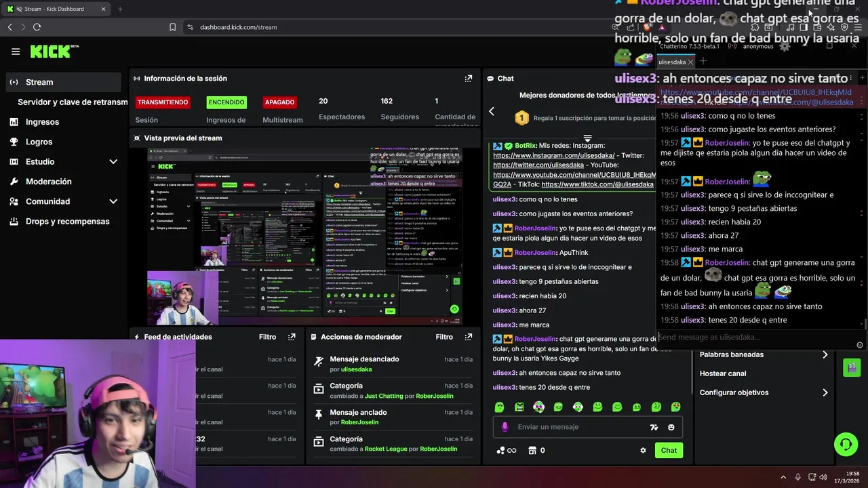Click Hostear canal
This screenshot has height=488, width=868.
pyautogui.click(x=723, y=373)
